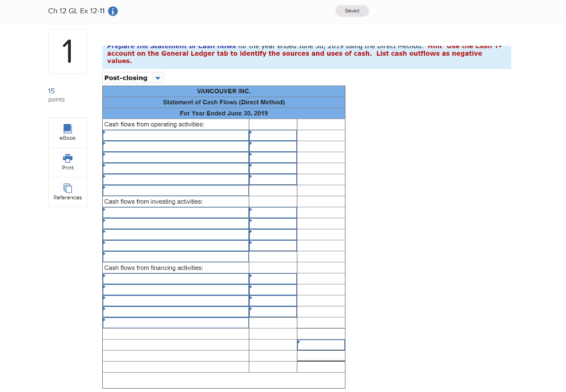Select fourth financing activities description cell
The height and width of the screenshot is (392, 566).
176,311
